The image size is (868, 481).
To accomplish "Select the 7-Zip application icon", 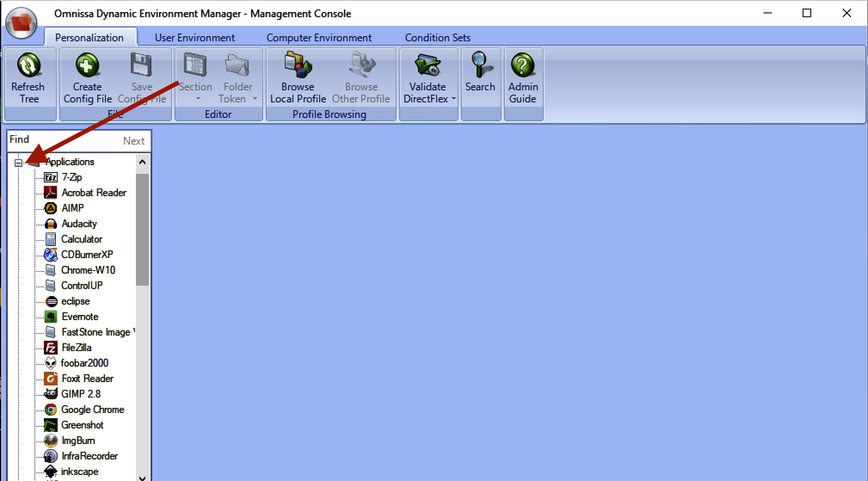I will 51,177.
